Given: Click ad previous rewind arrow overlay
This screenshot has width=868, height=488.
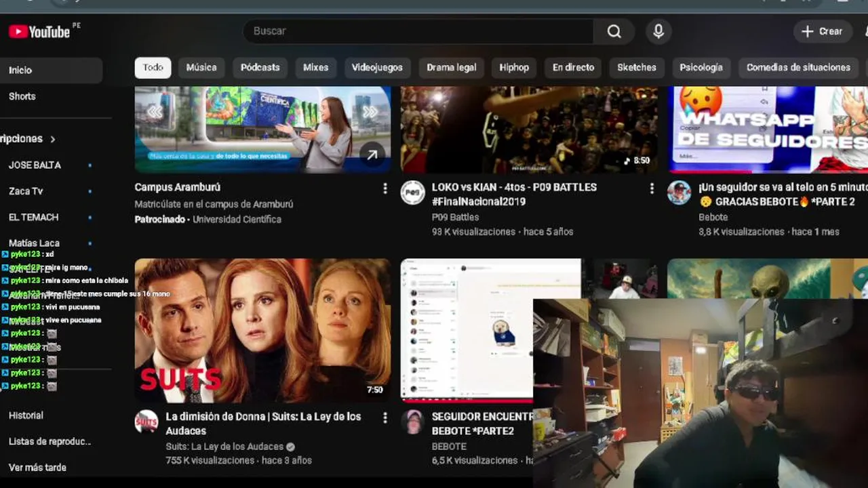Looking at the screenshot, I should tap(155, 112).
